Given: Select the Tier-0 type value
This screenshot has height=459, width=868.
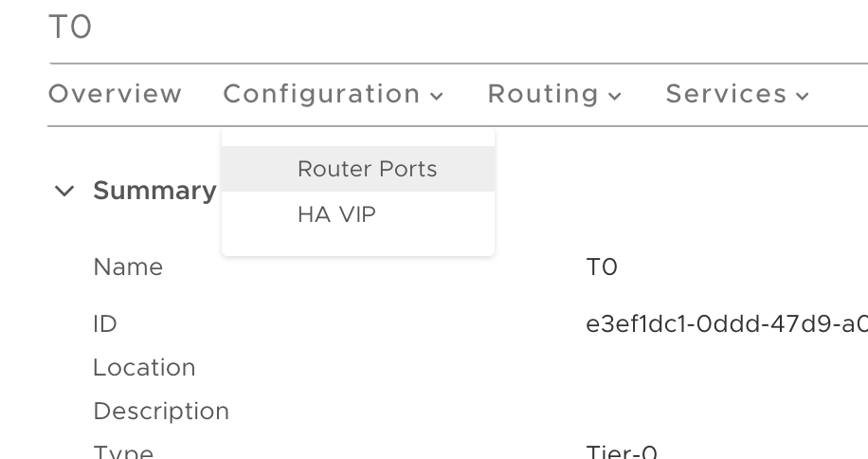Looking at the screenshot, I should click(x=622, y=451).
